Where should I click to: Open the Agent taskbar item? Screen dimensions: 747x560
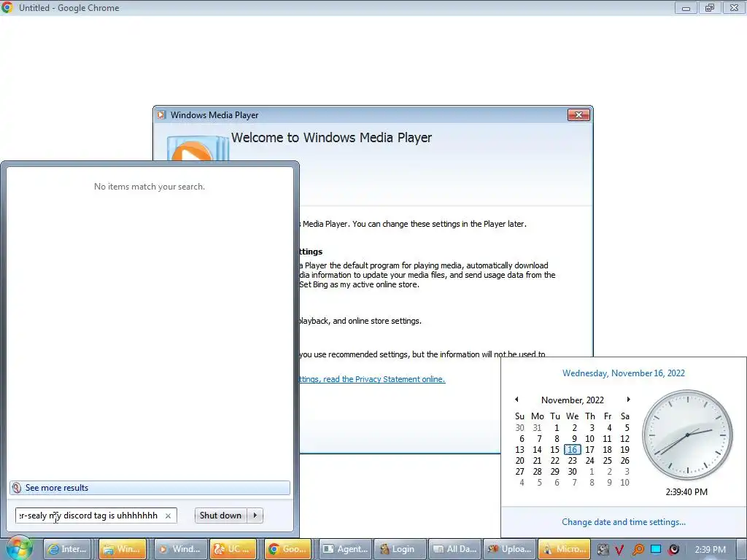(345, 549)
